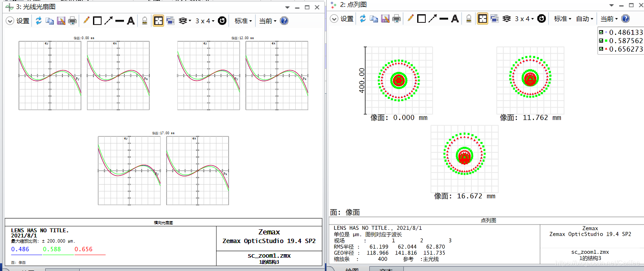
Task: Add text annotation in ray fan window
Action: pos(131,21)
